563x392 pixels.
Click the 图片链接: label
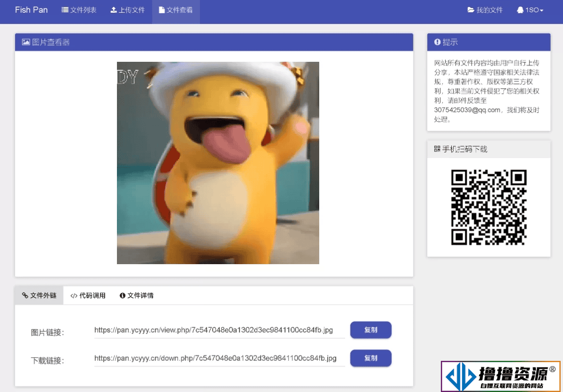pyautogui.click(x=48, y=333)
